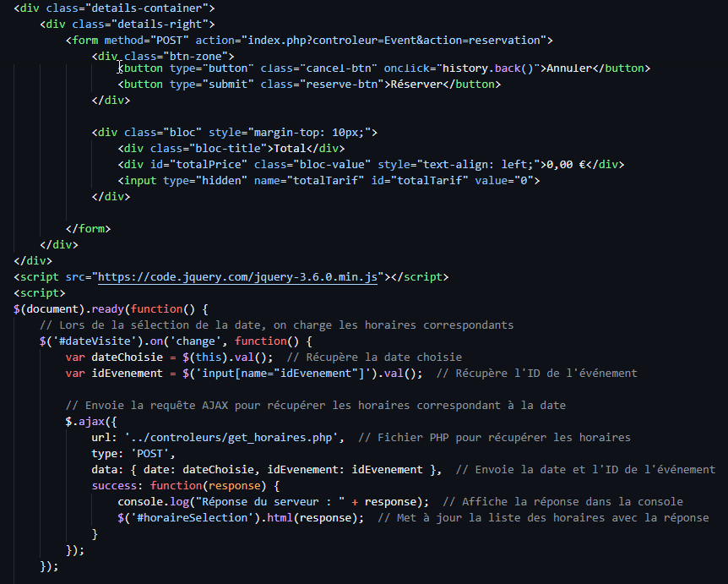Click the closing </form> tag
This screenshot has width=728, height=584.
88,228
